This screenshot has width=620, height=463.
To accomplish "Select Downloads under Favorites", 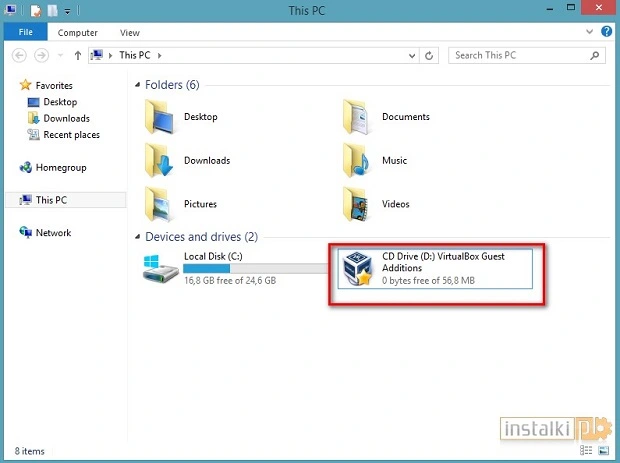I will coord(66,118).
